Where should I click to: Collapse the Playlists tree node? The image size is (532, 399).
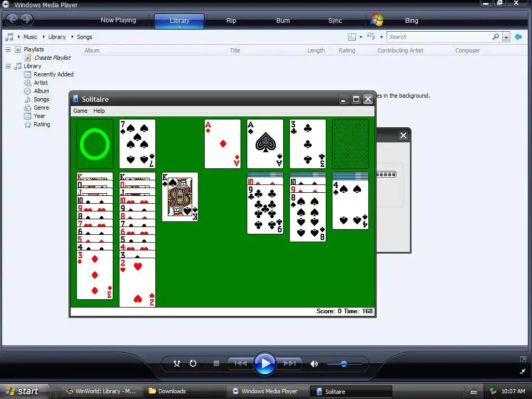coord(8,49)
